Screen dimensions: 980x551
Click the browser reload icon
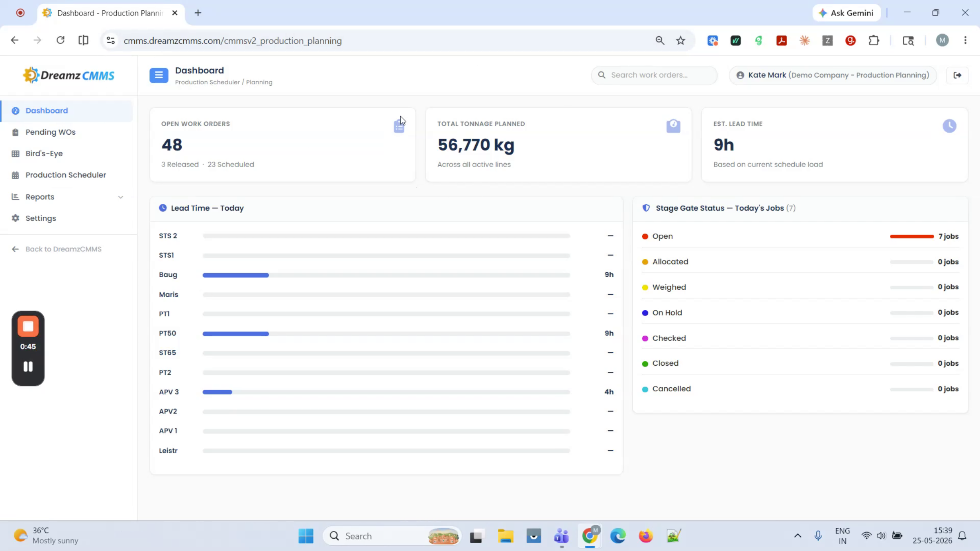tap(60, 40)
